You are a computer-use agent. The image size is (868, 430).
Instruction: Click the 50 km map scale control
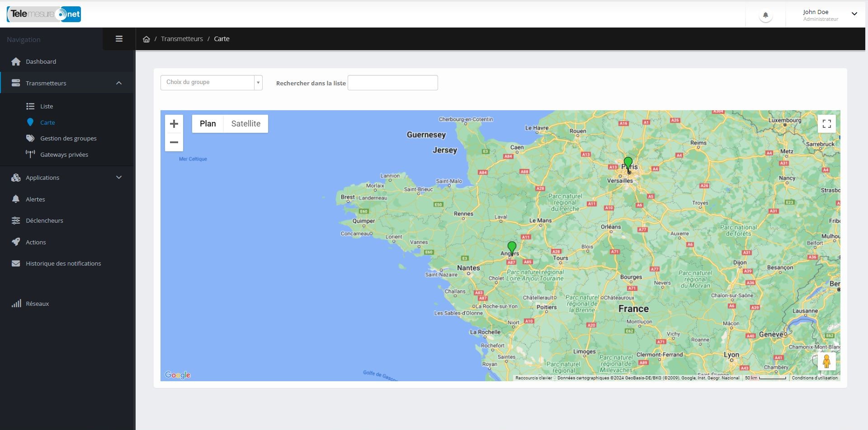click(x=765, y=378)
